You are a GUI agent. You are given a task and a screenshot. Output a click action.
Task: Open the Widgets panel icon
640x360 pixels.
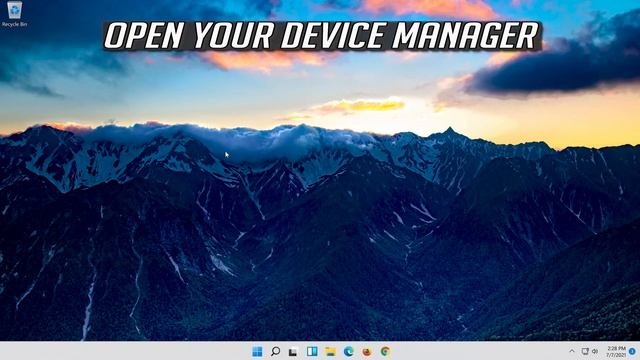pyautogui.click(x=312, y=351)
